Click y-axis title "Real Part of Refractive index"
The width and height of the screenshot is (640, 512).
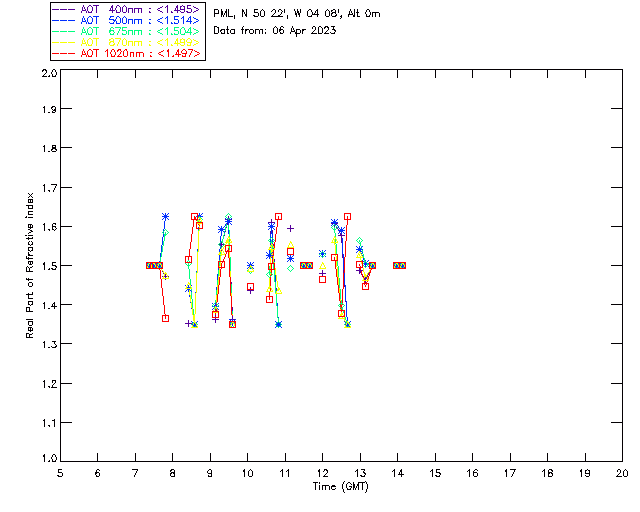tap(29, 265)
